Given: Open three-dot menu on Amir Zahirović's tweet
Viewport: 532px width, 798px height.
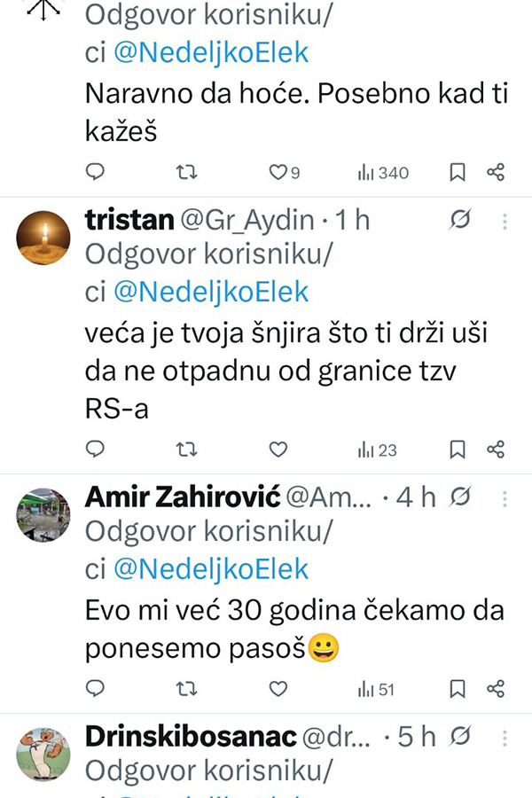Looking at the screenshot, I should pyautogui.click(x=505, y=497).
